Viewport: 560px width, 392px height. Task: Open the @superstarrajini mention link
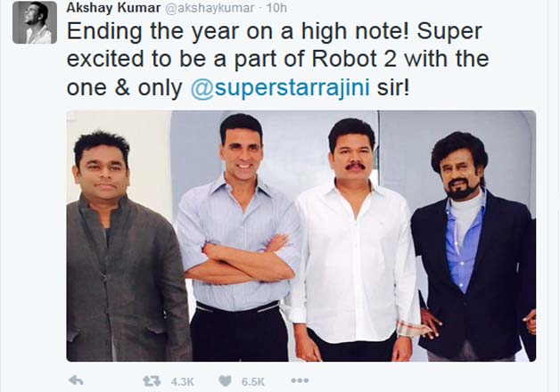click(x=280, y=87)
